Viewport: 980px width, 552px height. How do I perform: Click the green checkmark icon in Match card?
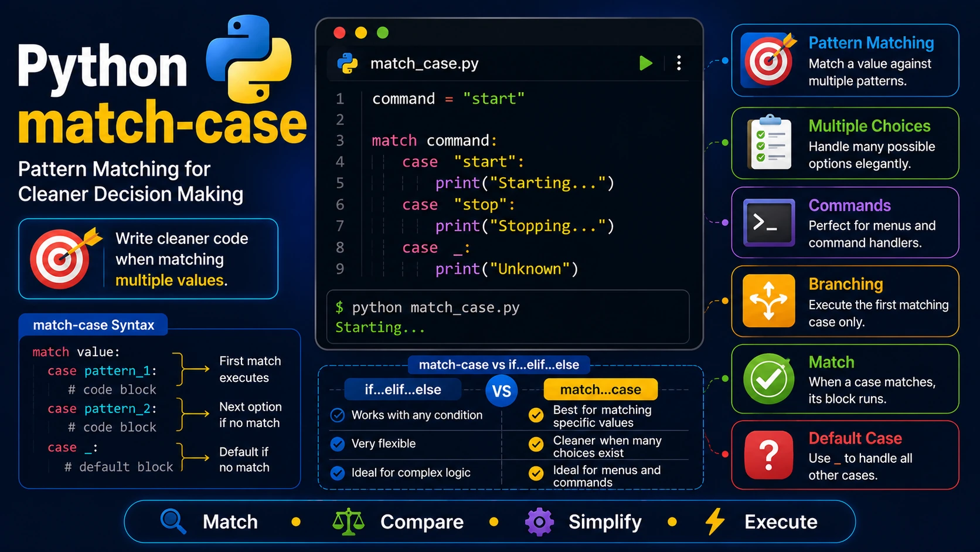point(768,378)
